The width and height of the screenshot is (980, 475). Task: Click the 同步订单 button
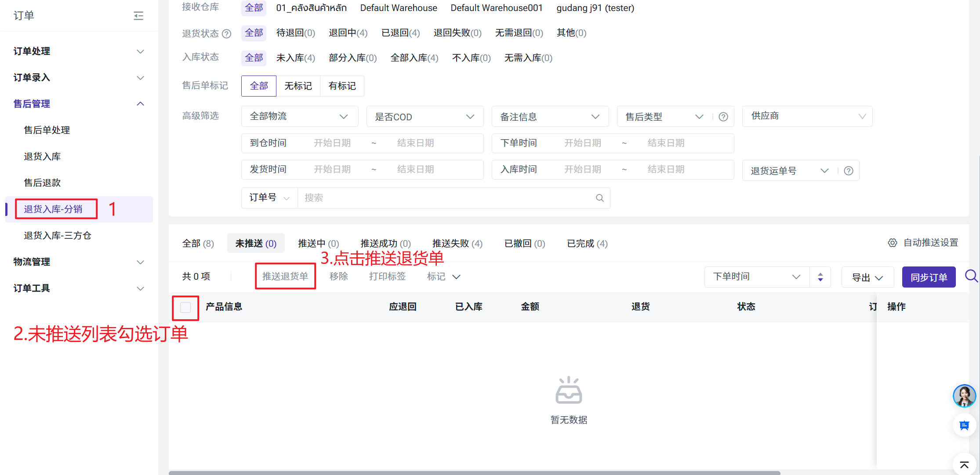click(929, 277)
